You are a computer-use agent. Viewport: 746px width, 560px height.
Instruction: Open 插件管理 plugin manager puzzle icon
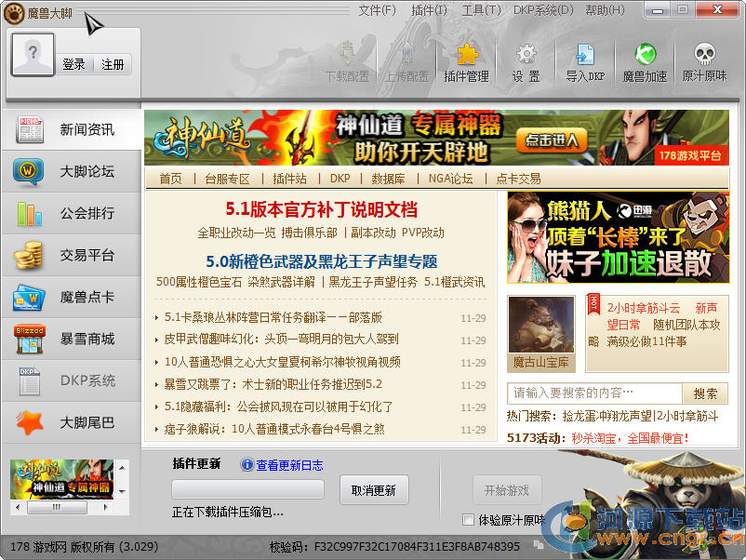[x=467, y=54]
